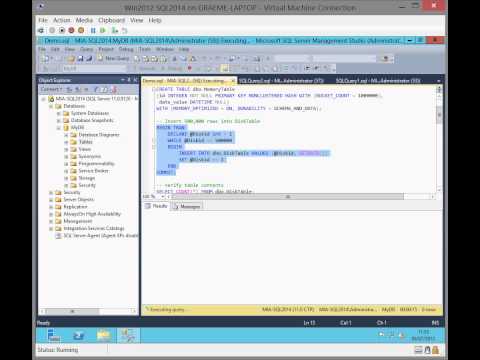Select the Management folder
Image resolution: width=480 pixels, height=360 pixels.
tap(78, 221)
